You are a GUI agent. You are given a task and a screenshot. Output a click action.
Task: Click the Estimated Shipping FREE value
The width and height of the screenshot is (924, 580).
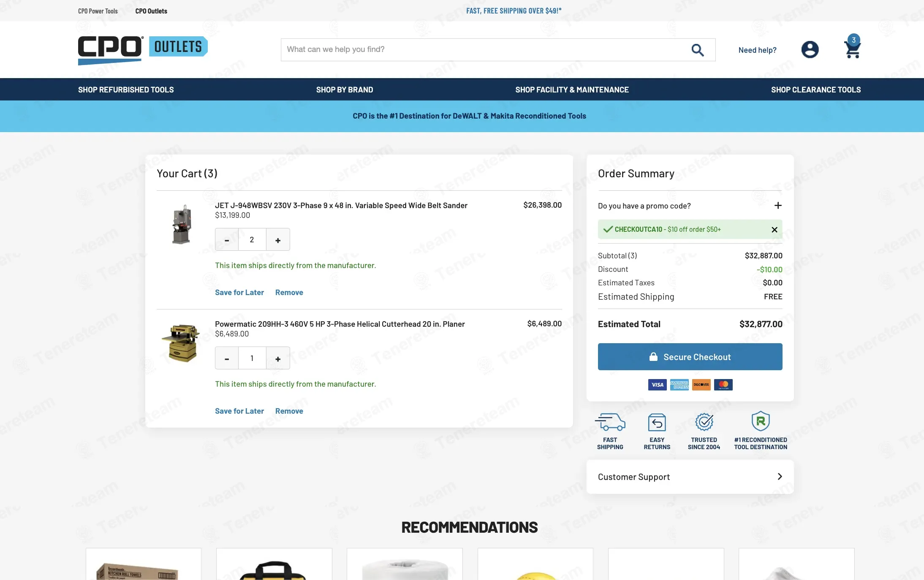[x=773, y=297]
